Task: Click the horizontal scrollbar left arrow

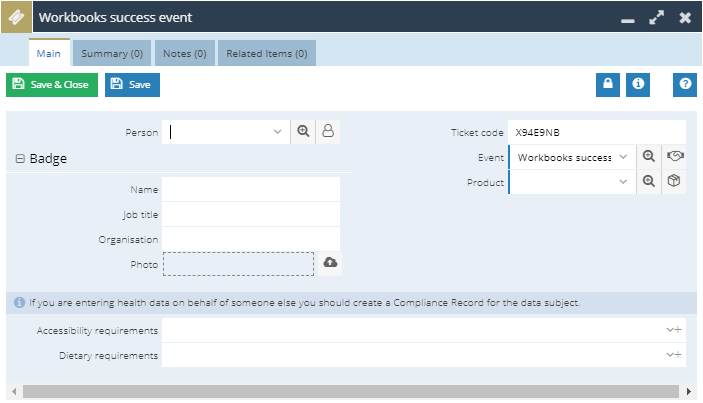Action: pos(14,391)
